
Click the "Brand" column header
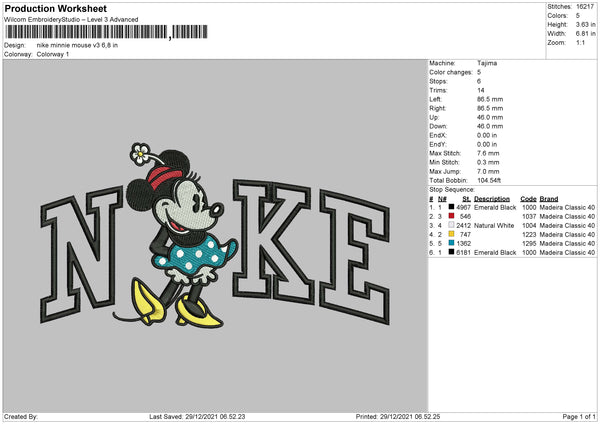tap(549, 199)
